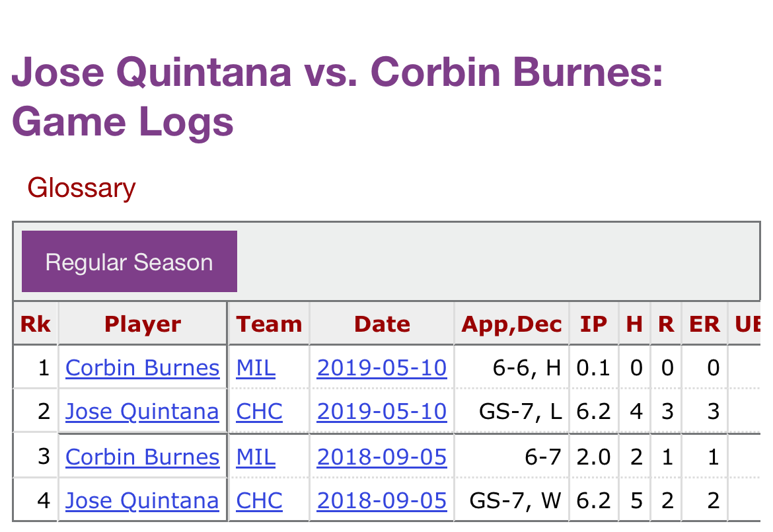Open 2019-05-10 game date for Jose Quintana
The width and height of the screenshot is (773, 532).
coord(382,412)
